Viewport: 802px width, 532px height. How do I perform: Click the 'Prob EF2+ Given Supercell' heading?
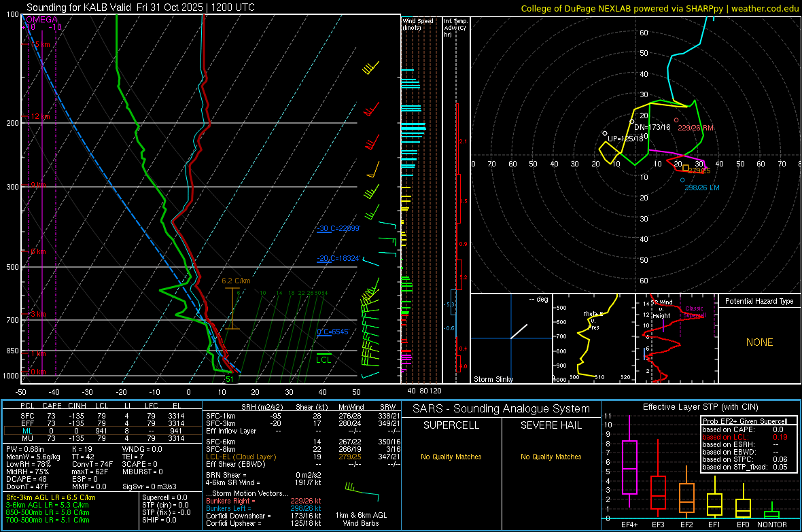pyautogui.click(x=745, y=421)
